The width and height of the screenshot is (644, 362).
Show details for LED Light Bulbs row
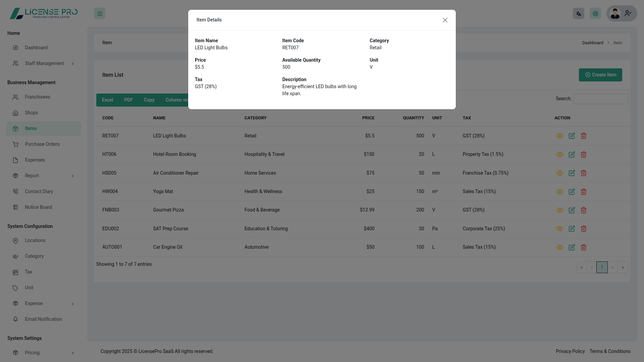click(x=559, y=136)
